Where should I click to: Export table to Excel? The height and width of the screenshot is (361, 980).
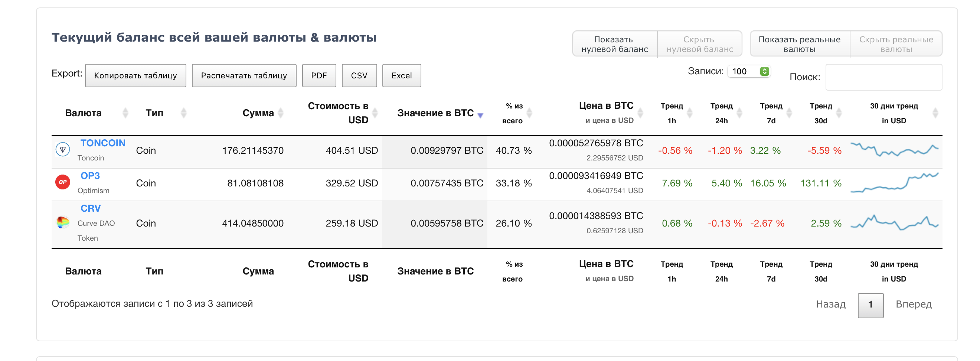point(402,75)
